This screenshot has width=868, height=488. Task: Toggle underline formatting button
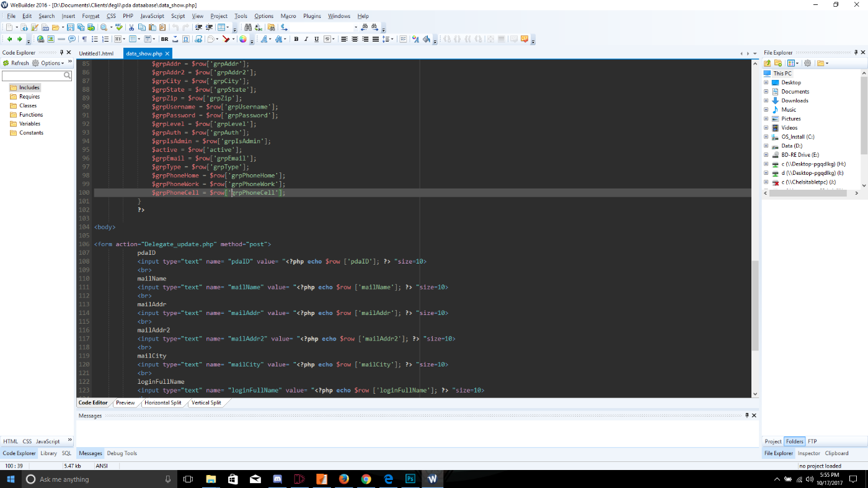(x=316, y=39)
